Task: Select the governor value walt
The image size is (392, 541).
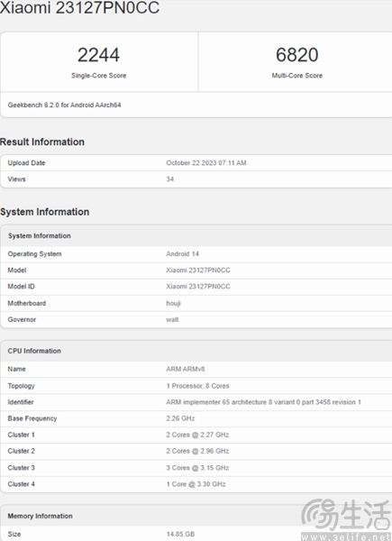Action: coord(172,319)
